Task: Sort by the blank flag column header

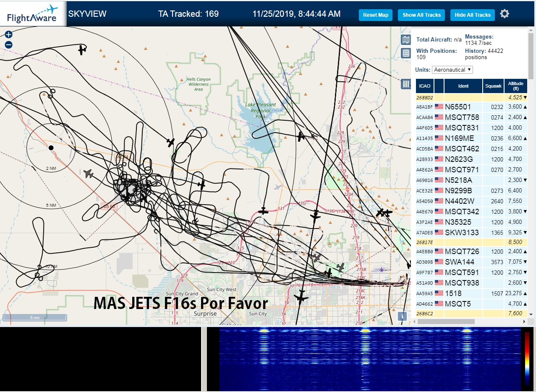Action: [439, 86]
